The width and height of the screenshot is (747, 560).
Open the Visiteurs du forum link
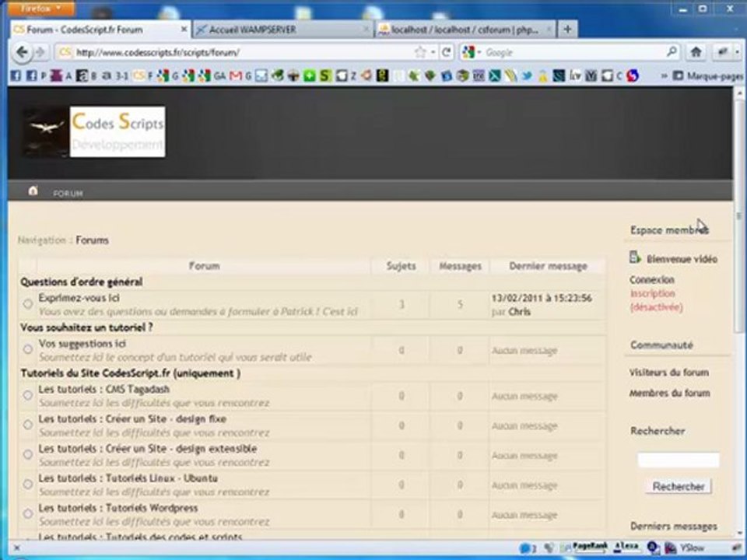click(669, 372)
